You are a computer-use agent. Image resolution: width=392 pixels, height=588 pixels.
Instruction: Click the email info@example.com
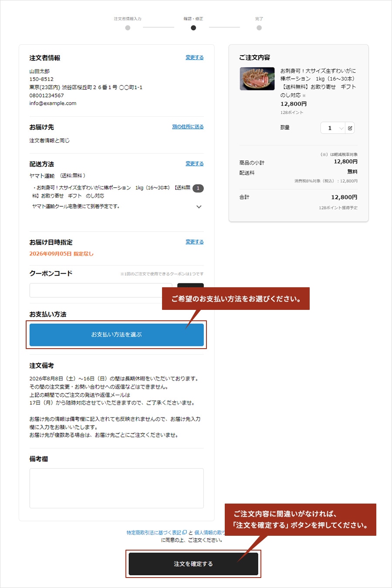pyautogui.click(x=53, y=104)
